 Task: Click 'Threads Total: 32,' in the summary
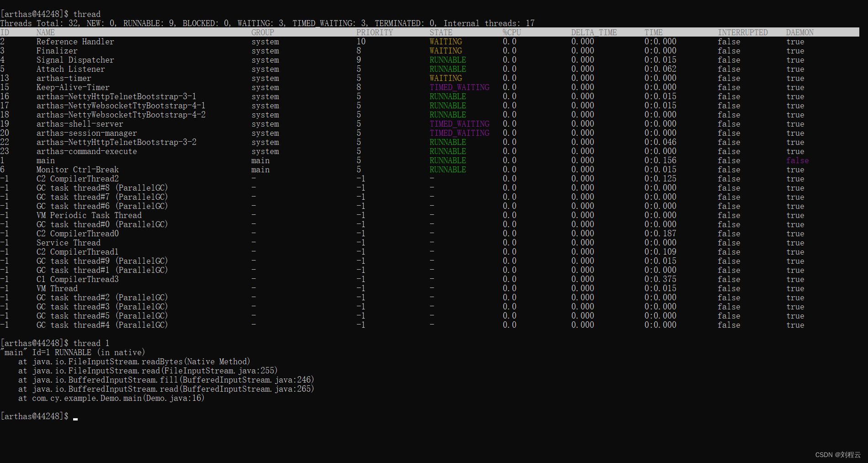pyautogui.click(x=40, y=23)
